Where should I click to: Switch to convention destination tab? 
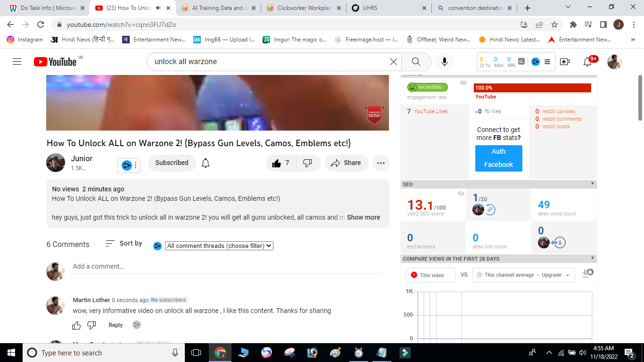point(474,8)
